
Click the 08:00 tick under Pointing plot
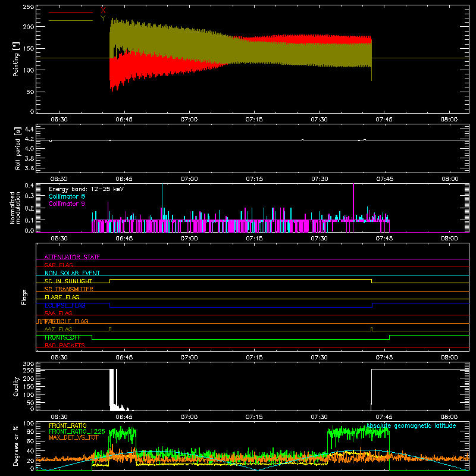pyautogui.click(x=449, y=120)
